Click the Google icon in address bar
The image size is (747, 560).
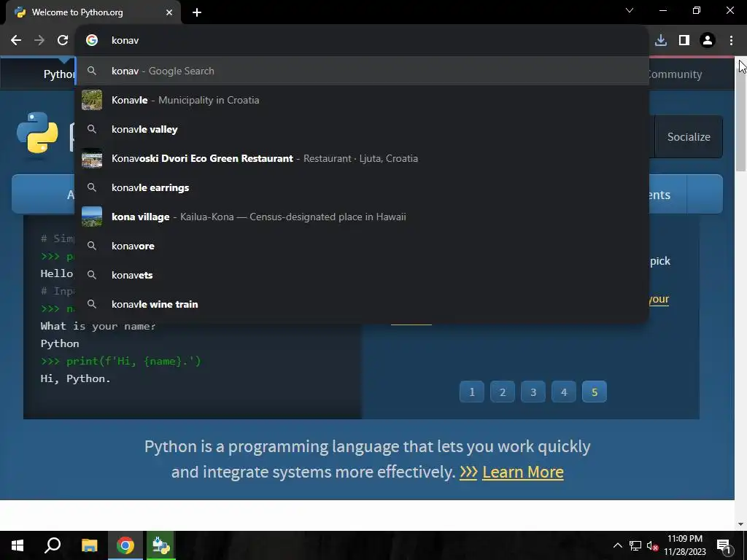point(92,41)
